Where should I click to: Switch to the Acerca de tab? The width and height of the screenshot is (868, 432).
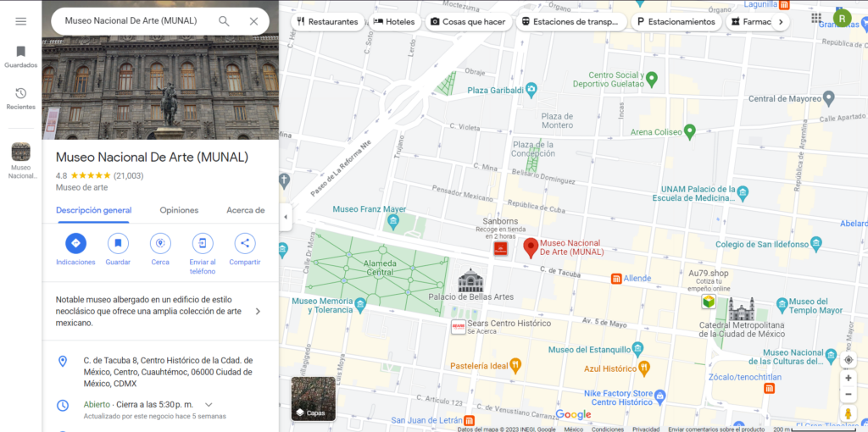245,210
